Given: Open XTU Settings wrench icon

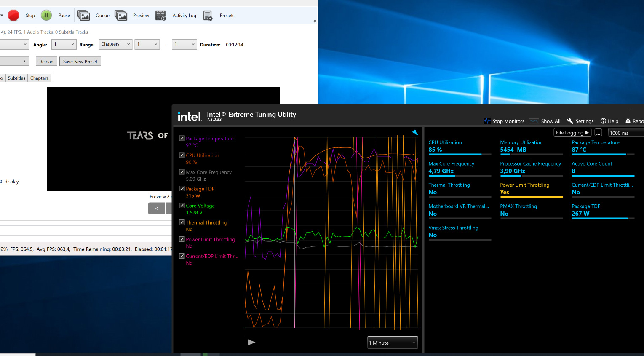Looking at the screenshot, I should coord(570,121).
